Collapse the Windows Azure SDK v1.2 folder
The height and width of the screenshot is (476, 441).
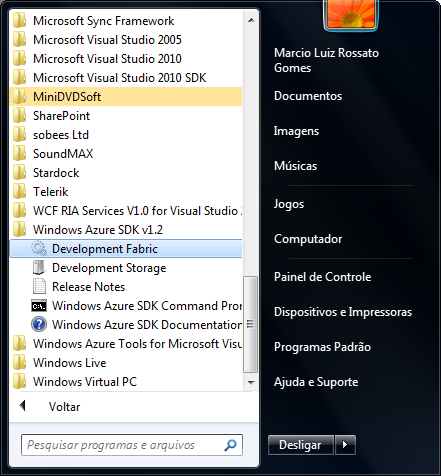point(126,230)
